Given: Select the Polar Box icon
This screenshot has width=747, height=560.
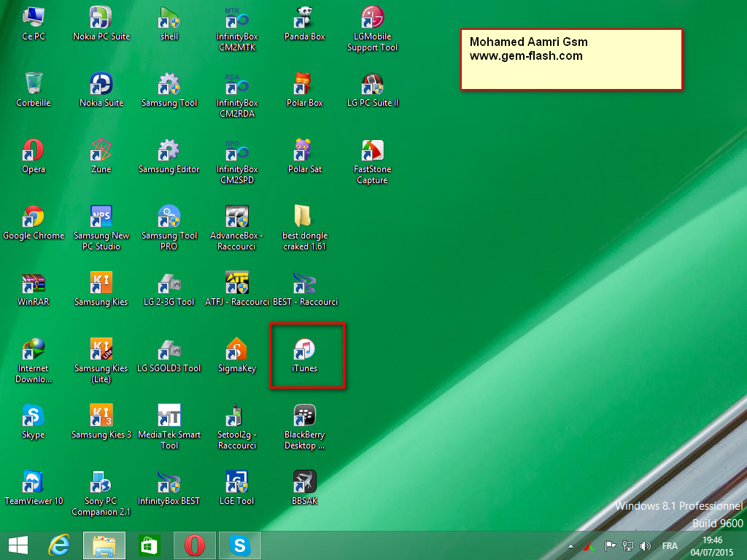Looking at the screenshot, I should point(304,90).
